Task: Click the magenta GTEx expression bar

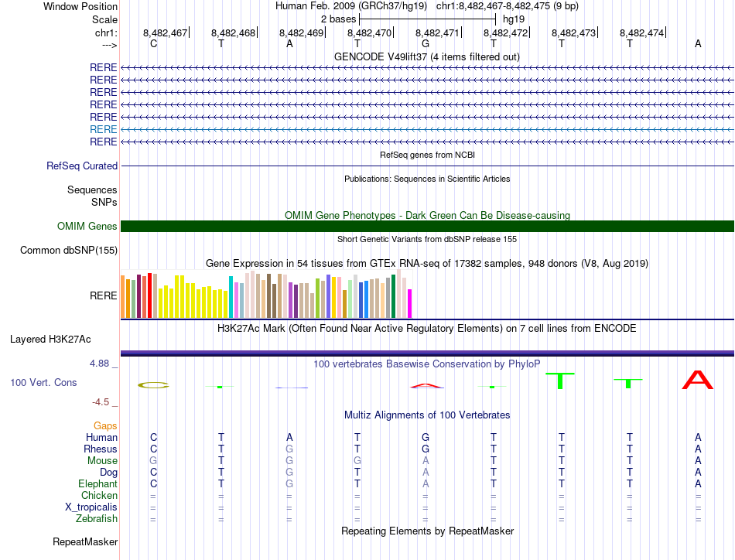Action: tap(410, 304)
